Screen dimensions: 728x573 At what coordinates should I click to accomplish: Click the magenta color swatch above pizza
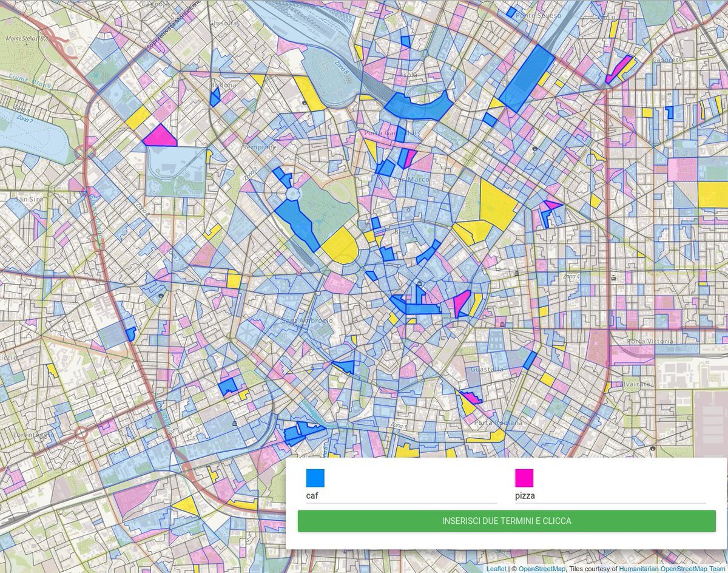[x=524, y=478]
